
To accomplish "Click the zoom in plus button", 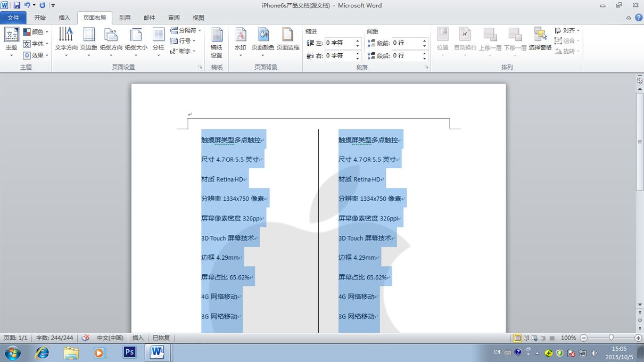I will point(638,338).
